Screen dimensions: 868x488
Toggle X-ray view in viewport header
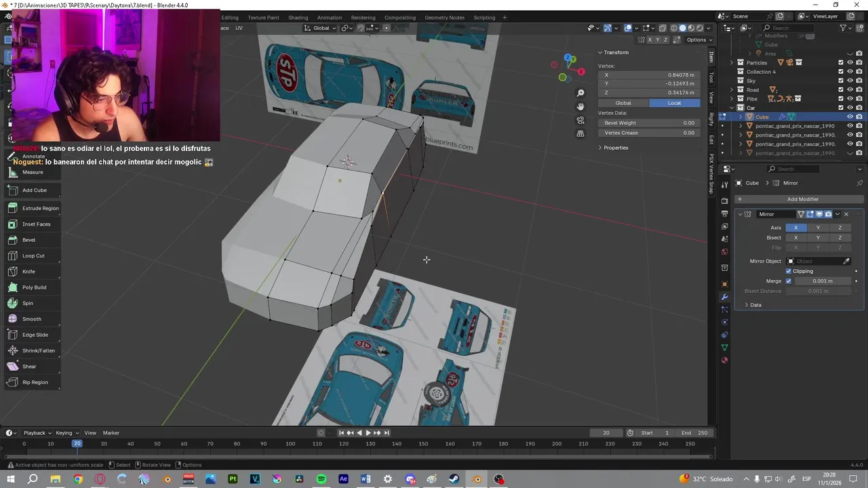point(663,28)
